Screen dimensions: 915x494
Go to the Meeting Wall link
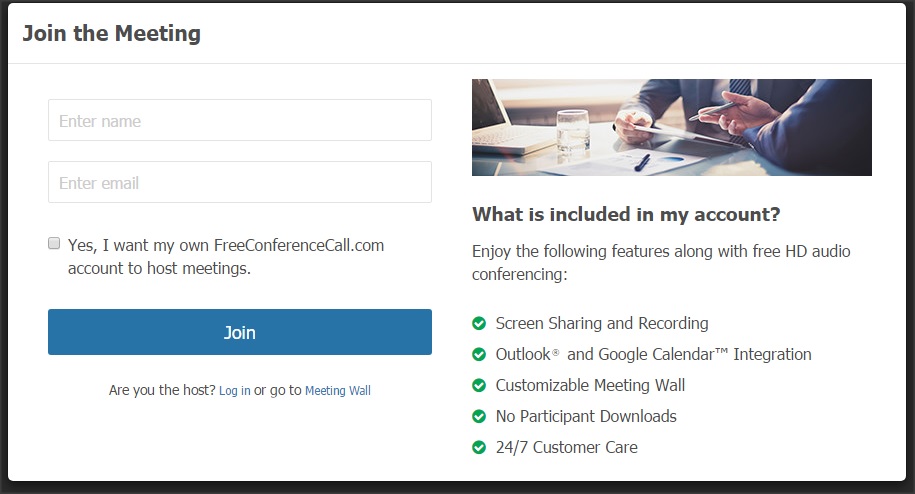[338, 390]
